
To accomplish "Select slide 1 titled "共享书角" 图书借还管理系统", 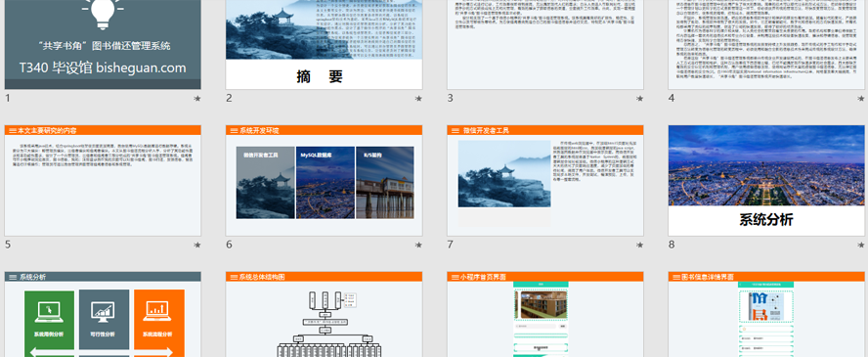I will pyautogui.click(x=103, y=44).
